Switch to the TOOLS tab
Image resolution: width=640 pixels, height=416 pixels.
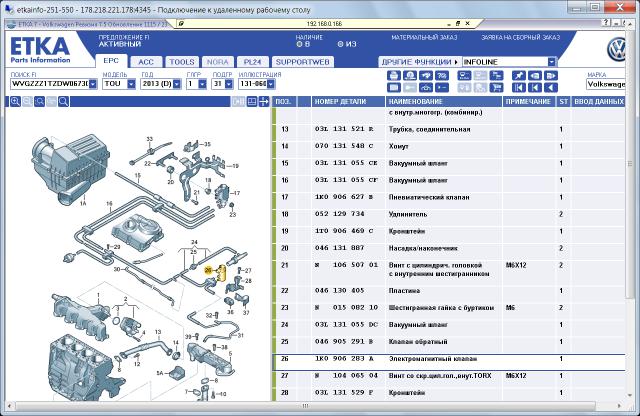point(182,62)
